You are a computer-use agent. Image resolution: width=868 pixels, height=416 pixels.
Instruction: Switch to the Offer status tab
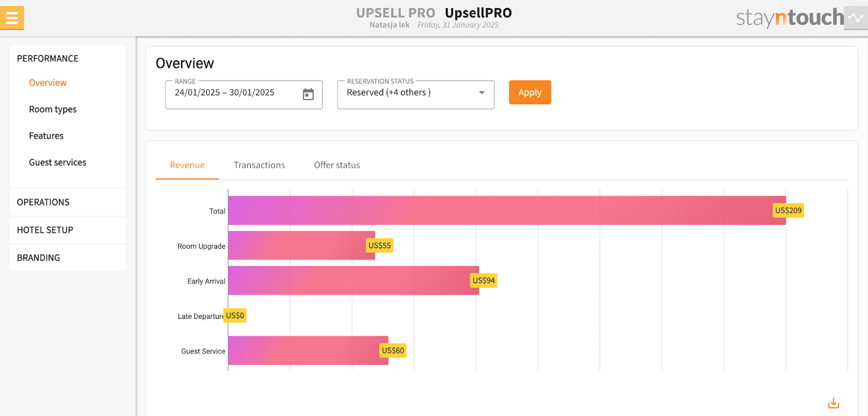point(337,165)
